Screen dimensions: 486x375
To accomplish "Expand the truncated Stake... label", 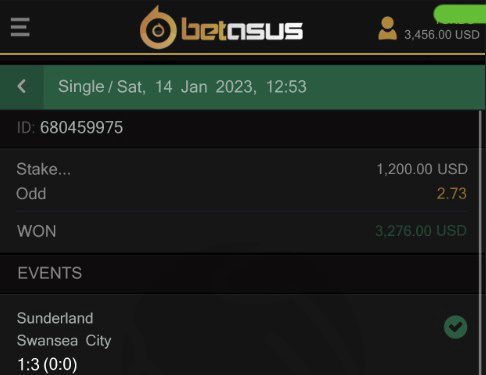I will click(43, 169).
